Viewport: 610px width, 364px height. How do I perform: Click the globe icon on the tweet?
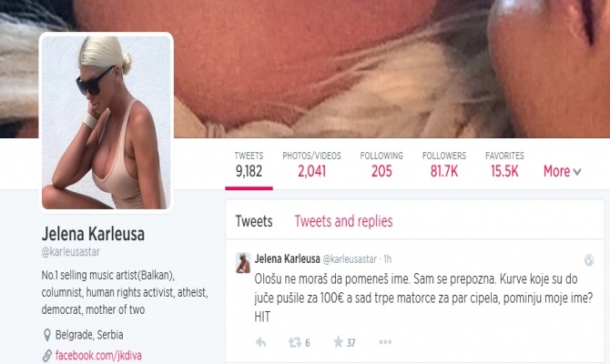589,259
